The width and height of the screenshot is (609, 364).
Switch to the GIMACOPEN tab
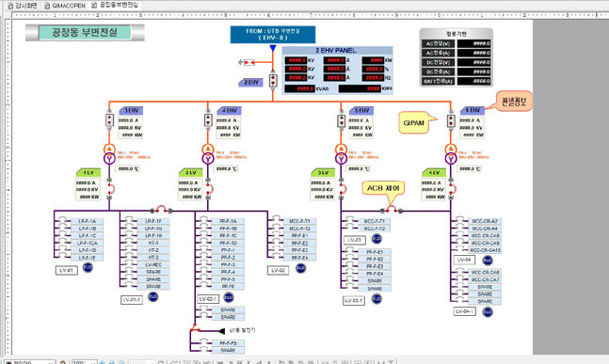tap(65, 6)
